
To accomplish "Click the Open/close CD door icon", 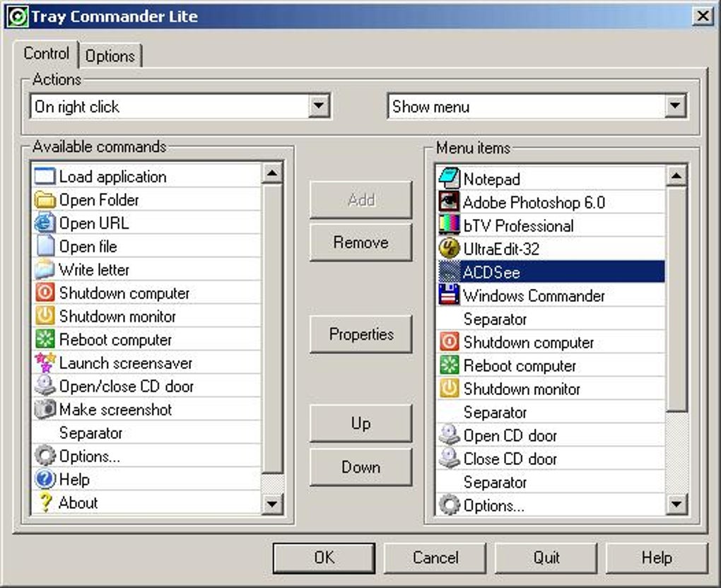I will (45, 386).
